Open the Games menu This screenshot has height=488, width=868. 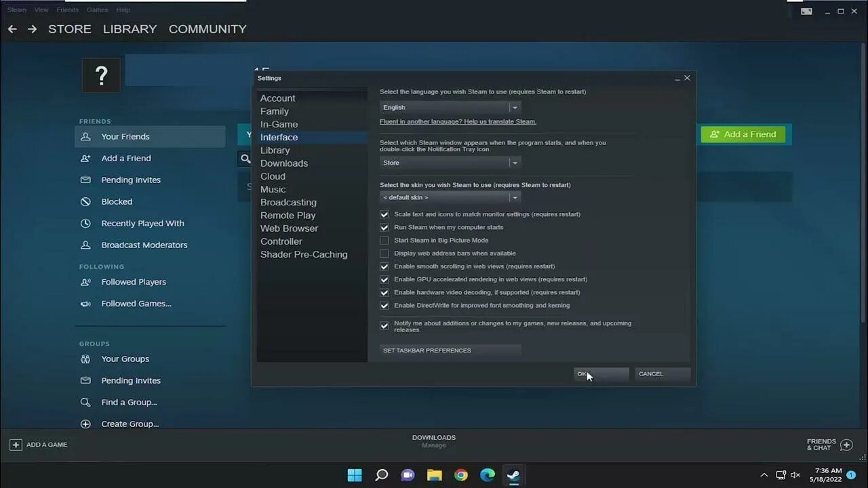click(x=98, y=10)
